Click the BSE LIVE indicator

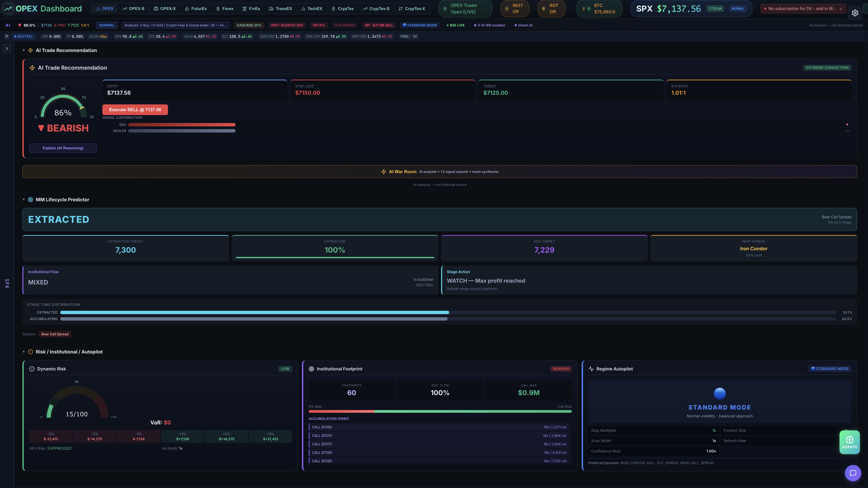coord(456,25)
